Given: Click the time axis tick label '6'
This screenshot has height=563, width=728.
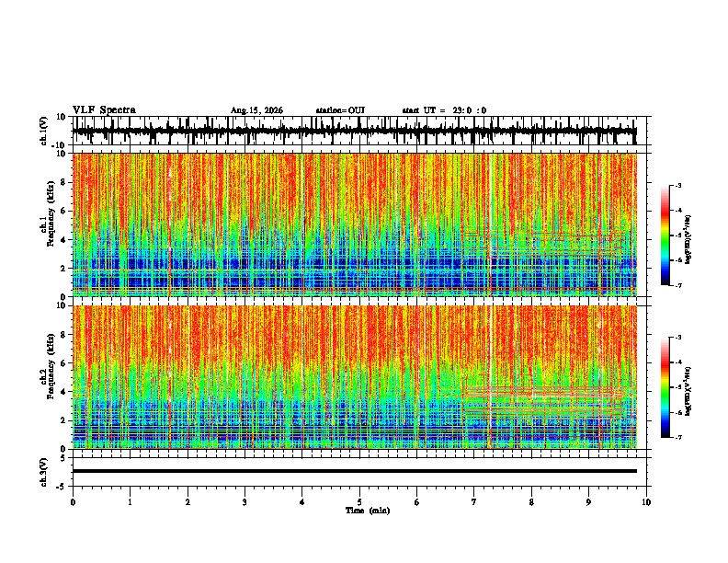Looking at the screenshot, I should 417,502.
